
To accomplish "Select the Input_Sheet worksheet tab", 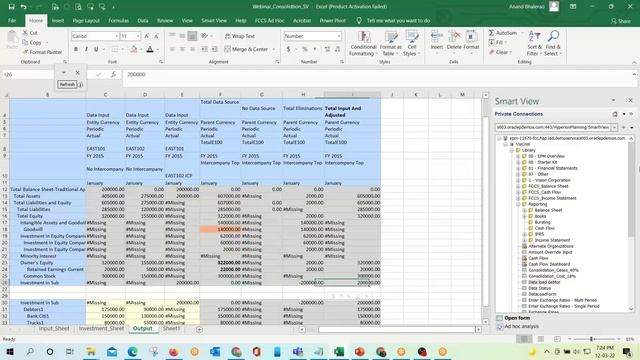I will tap(54, 329).
